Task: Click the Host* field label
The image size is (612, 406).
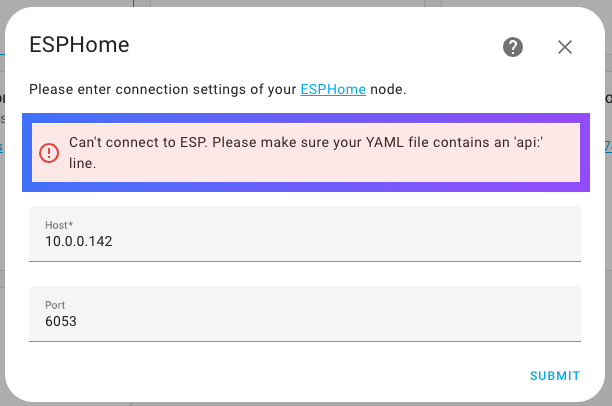Action: pos(59,225)
